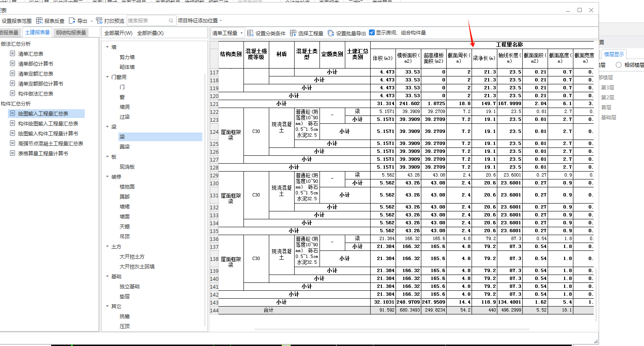
Task: Click the vertical scrollbar of the table
Action: click(595, 295)
